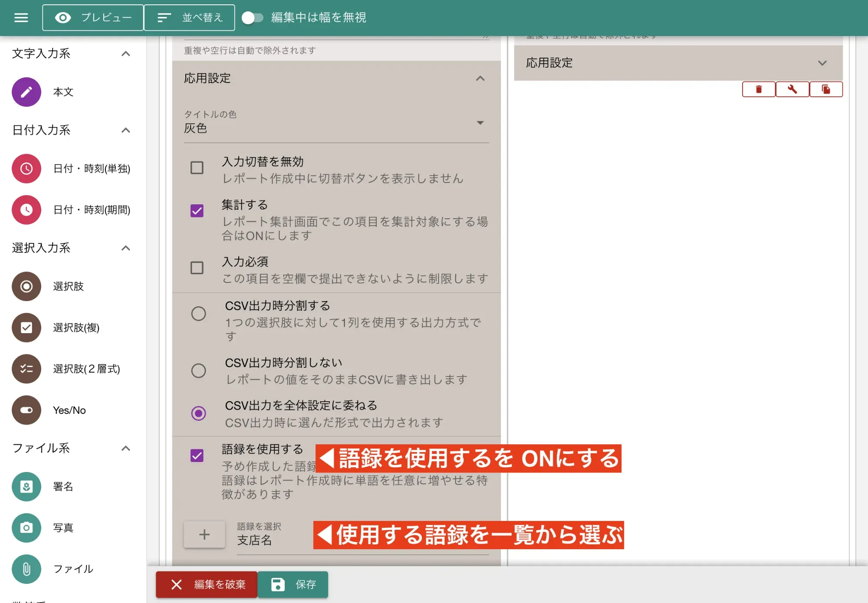
Task: Collapse the ファイル系 section
Action: (126, 448)
